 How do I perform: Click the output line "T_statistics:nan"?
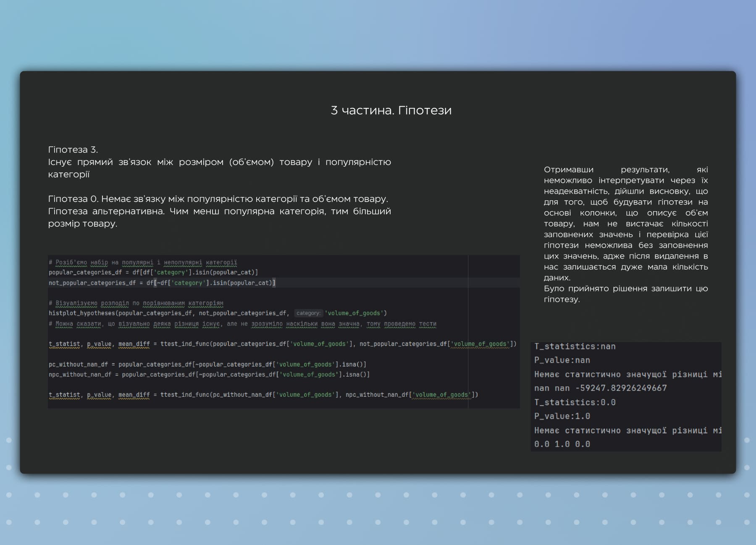click(575, 346)
